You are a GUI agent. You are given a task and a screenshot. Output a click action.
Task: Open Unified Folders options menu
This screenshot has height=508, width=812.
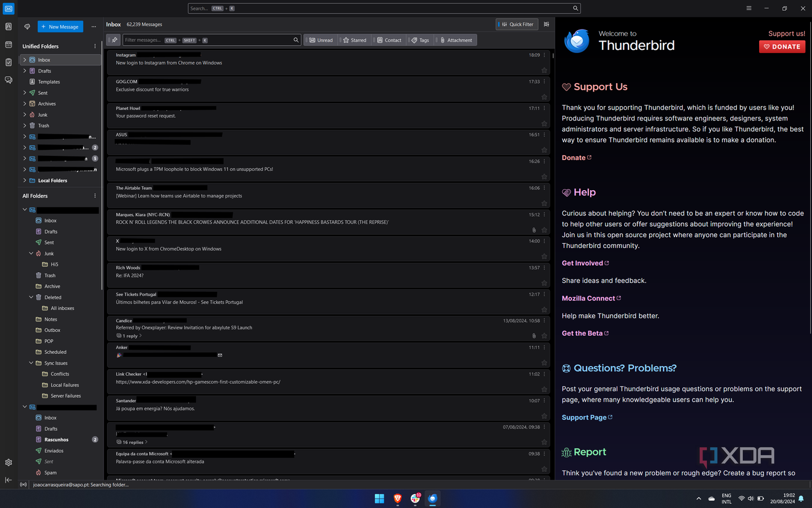[95, 46]
